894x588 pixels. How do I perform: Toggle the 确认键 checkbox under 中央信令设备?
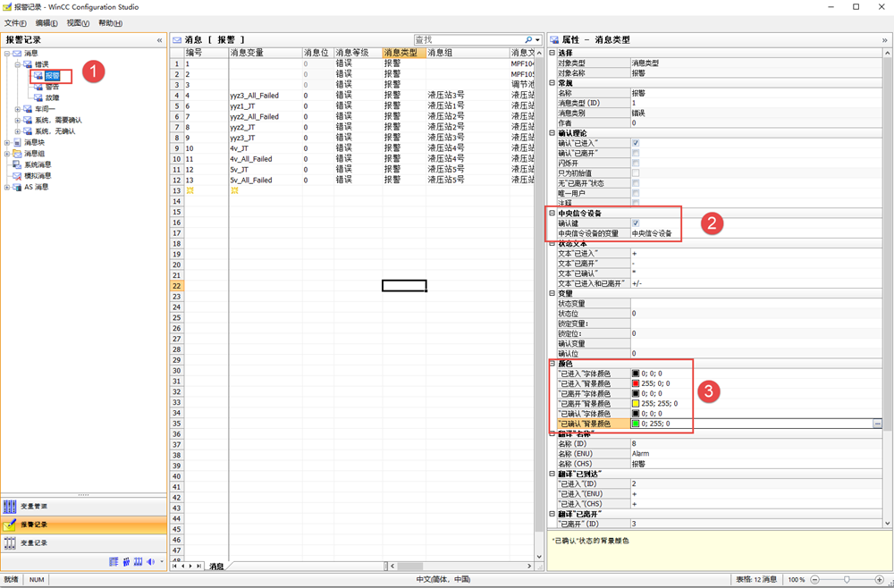(x=635, y=223)
